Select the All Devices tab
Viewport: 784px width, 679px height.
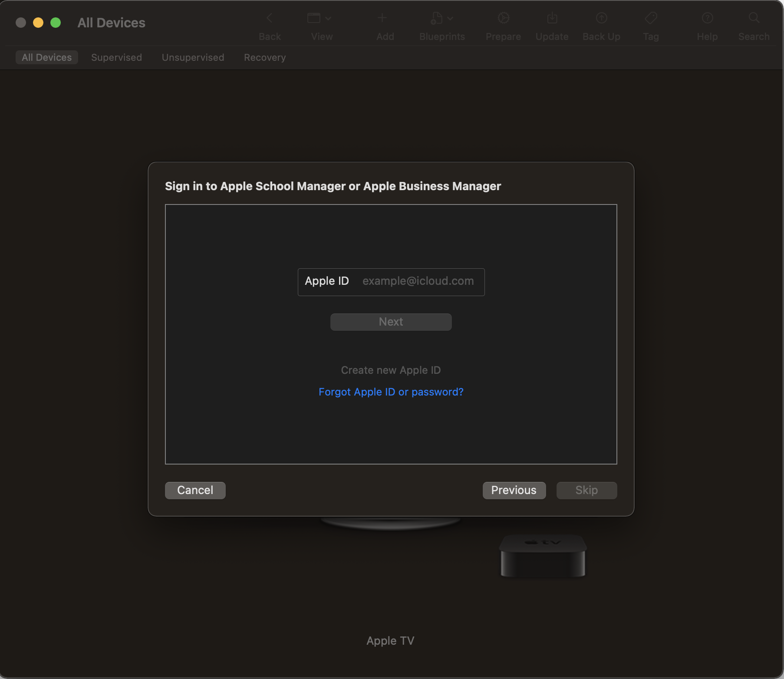(x=47, y=57)
